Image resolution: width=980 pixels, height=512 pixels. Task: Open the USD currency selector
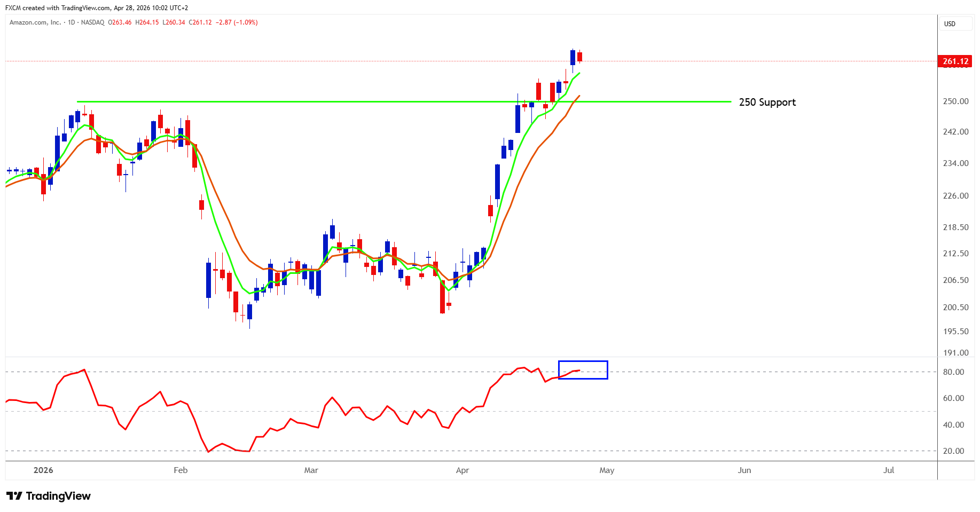point(950,24)
